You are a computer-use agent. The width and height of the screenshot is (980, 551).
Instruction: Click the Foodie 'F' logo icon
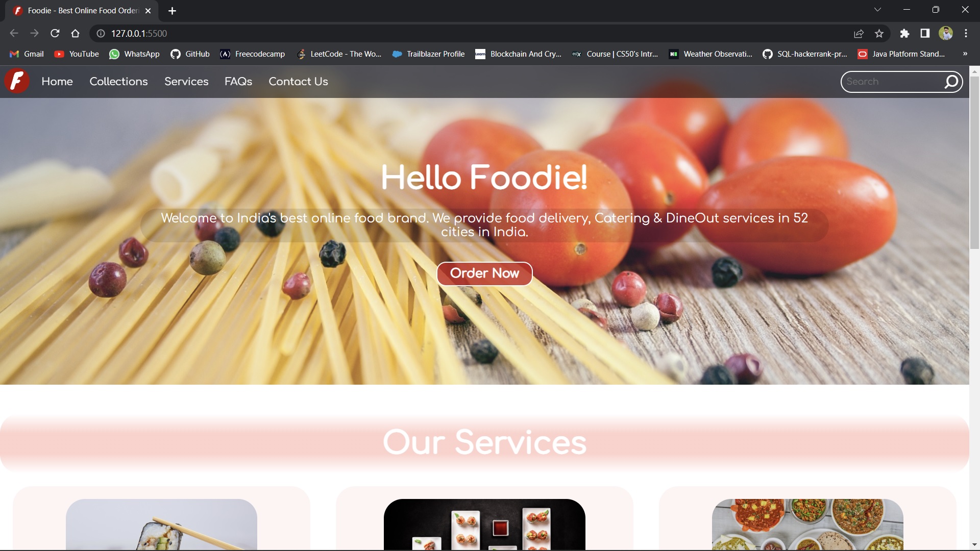point(17,81)
